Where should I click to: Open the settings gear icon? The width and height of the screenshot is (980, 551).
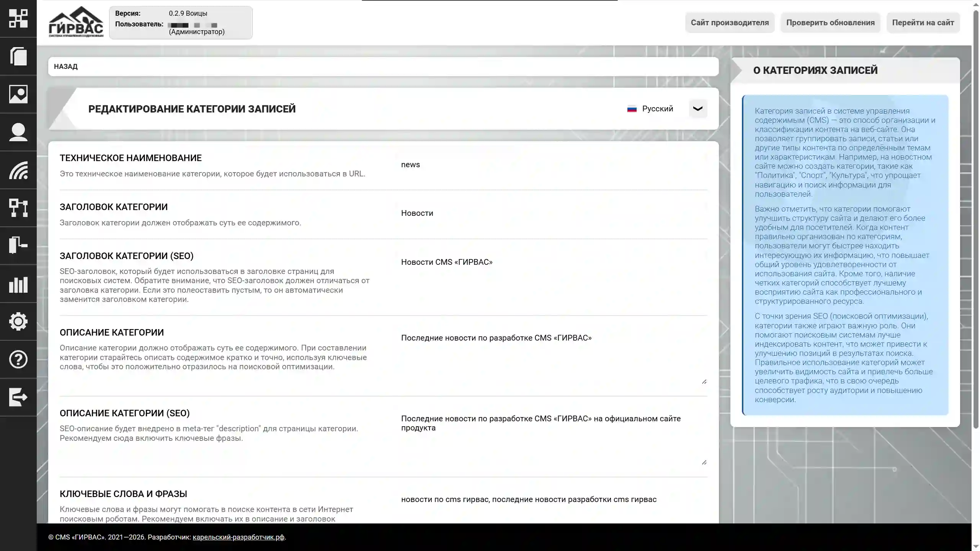[18, 322]
